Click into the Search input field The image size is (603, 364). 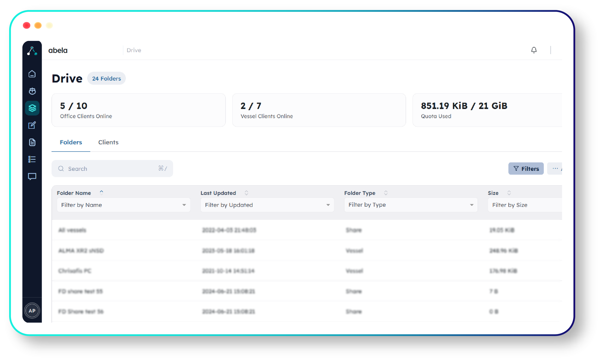click(112, 169)
